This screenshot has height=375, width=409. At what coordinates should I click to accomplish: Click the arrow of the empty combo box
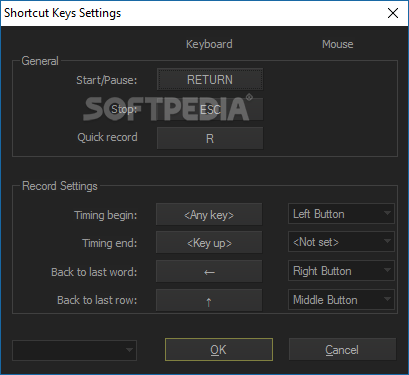(x=129, y=350)
